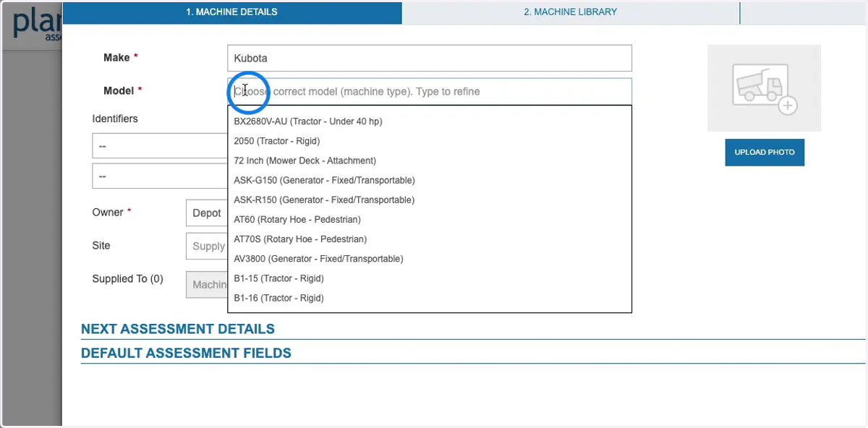Screen dimensions: 868x428
Task: Open the Owner field showing Depot
Action: coord(207,213)
